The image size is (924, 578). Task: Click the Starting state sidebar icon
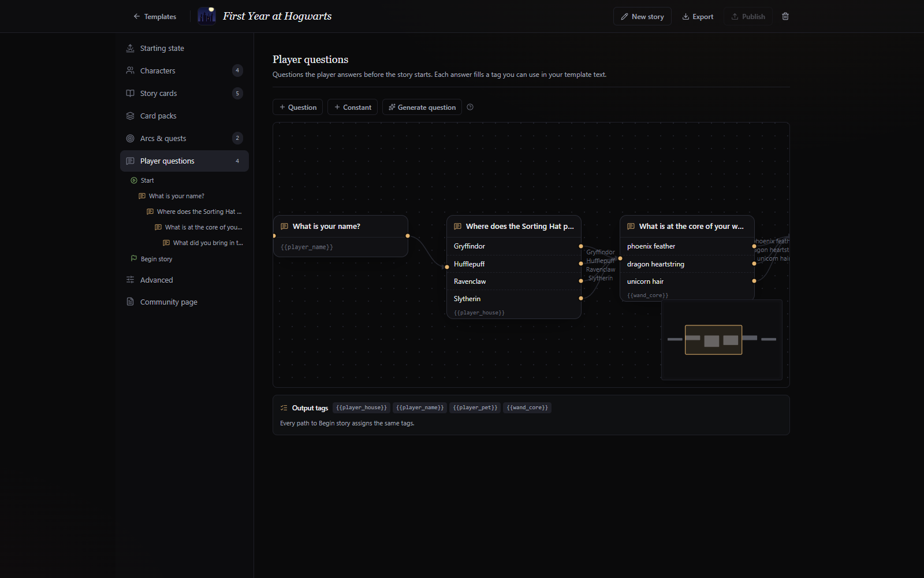pyautogui.click(x=130, y=48)
